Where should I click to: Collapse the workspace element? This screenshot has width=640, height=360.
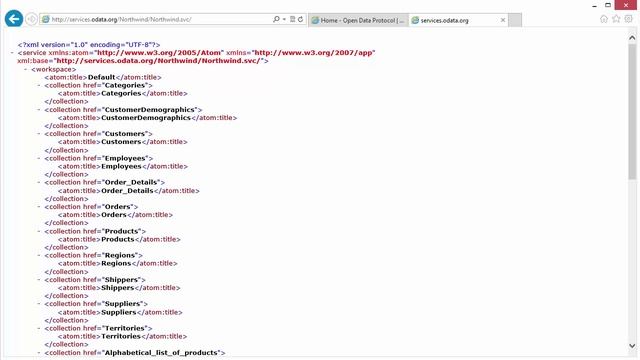click(x=26, y=69)
